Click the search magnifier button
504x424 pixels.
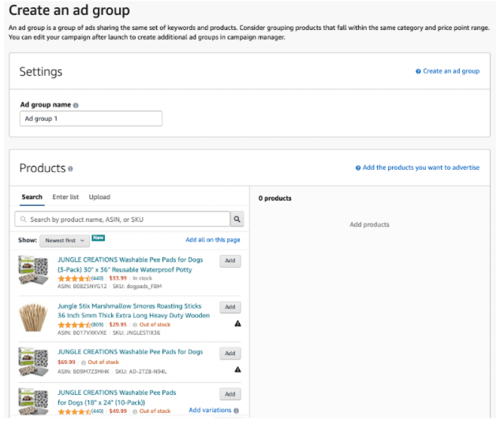tap(237, 220)
